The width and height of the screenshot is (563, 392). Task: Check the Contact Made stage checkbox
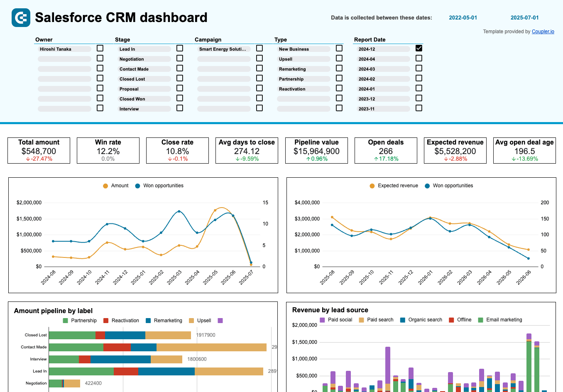tap(180, 68)
